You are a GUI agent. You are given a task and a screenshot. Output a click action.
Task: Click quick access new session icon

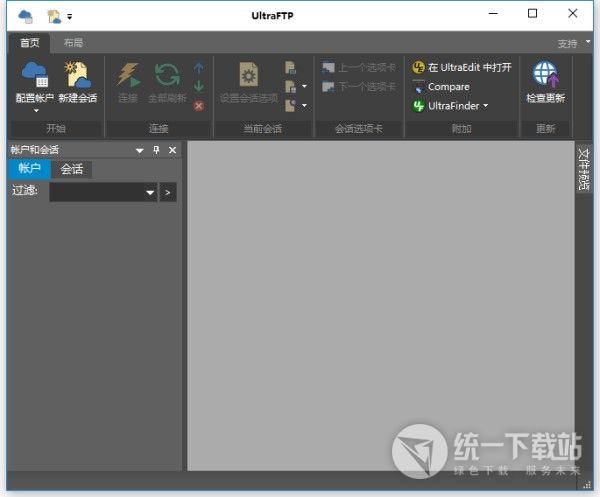54,16
